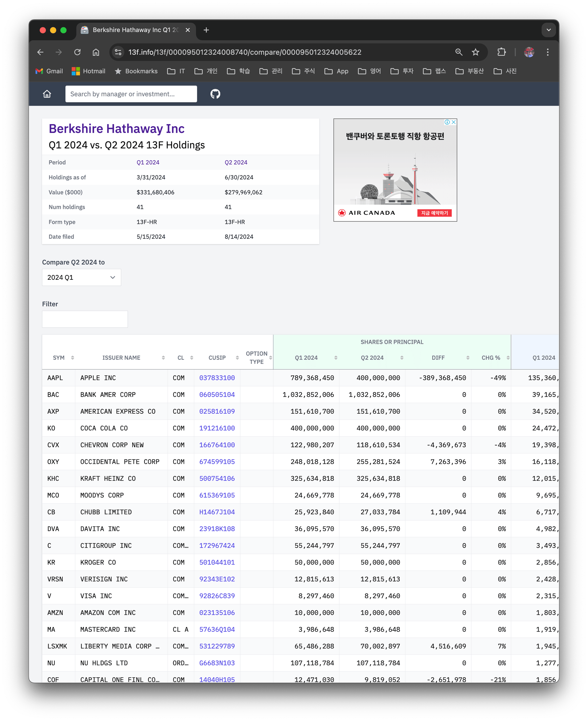Open the IT bookmarks folder
The height and width of the screenshot is (721, 588).
(x=176, y=71)
